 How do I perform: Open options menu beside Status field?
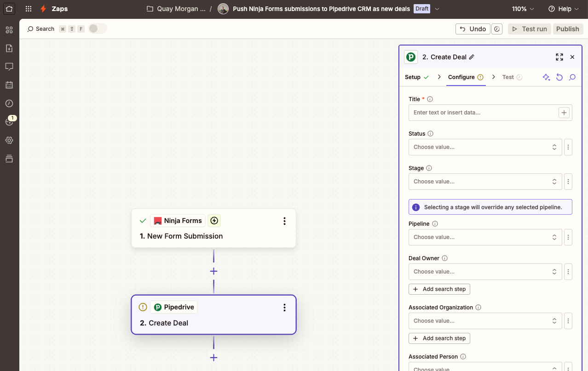(568, 147)
